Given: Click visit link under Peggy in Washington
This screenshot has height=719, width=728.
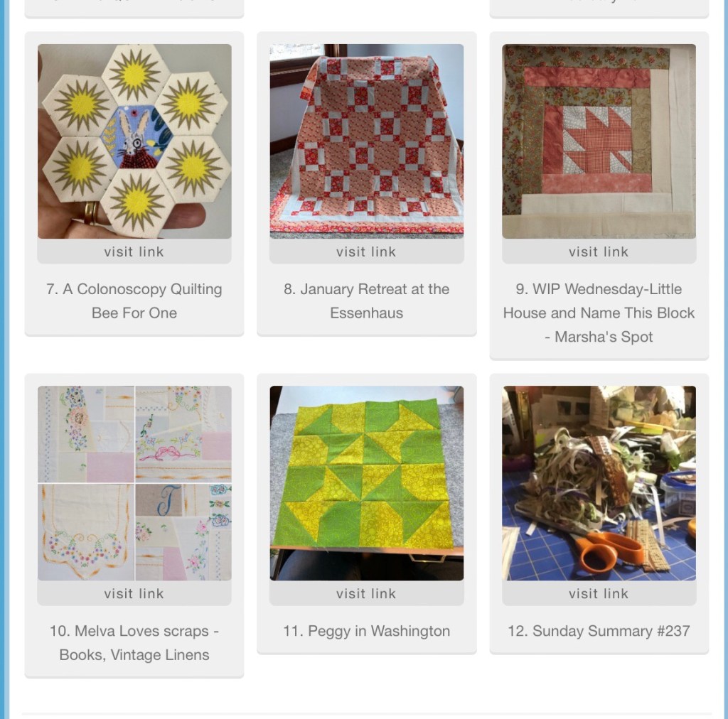Looking at the screenshot, I should pyautogui.click(x=366, y=593).
